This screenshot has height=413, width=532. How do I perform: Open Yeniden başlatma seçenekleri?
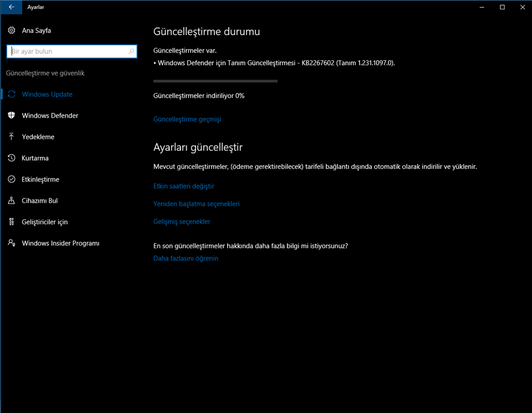coord(196,204)
